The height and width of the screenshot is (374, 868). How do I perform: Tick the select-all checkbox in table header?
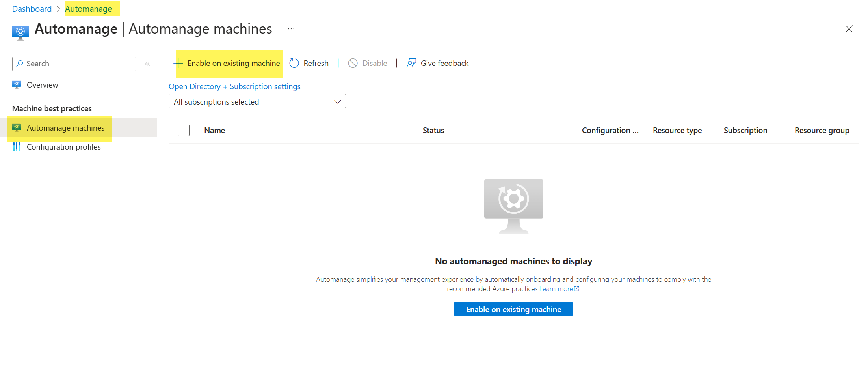click(x=184, y=130)
